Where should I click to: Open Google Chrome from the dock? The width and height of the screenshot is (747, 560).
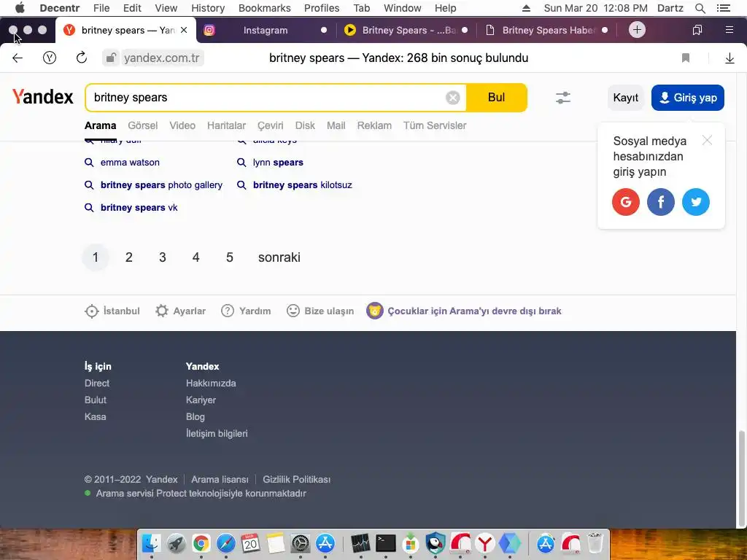pos(201,542)
